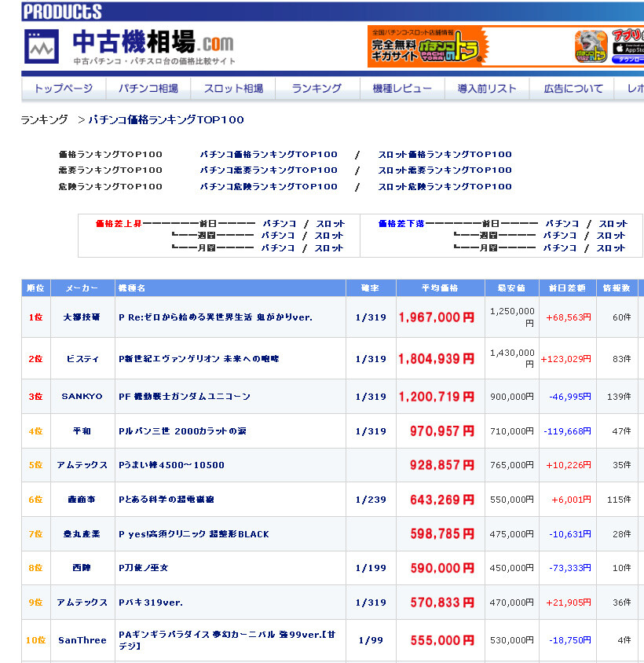The image size is (644, 663).
Task: Open スロット危険ランキングTOP100 link
Action: [x=445, y=186]
